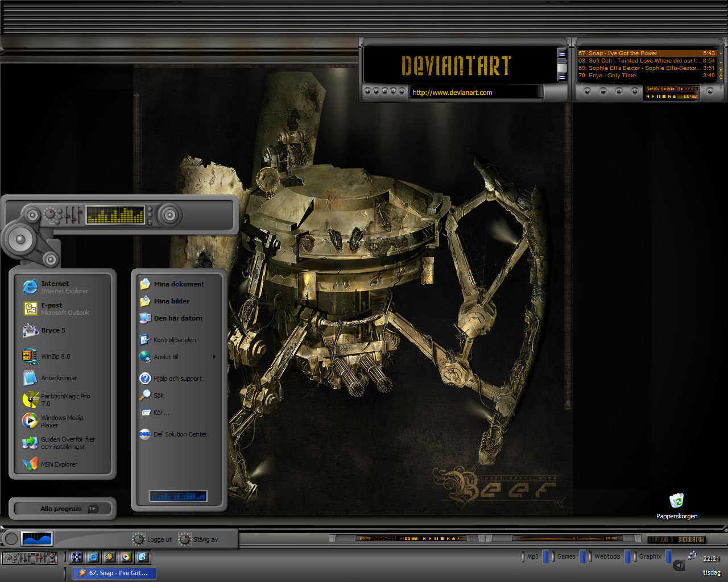Click playlist mini pause button
The height and width of the screenshot is (582, 728).
tap(659, 97)
